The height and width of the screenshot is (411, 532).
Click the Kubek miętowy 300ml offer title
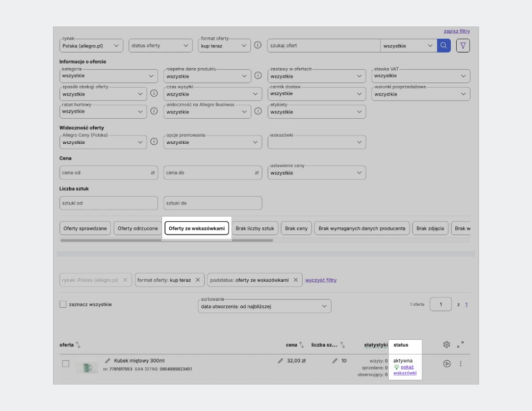click(x=139, y=360)
